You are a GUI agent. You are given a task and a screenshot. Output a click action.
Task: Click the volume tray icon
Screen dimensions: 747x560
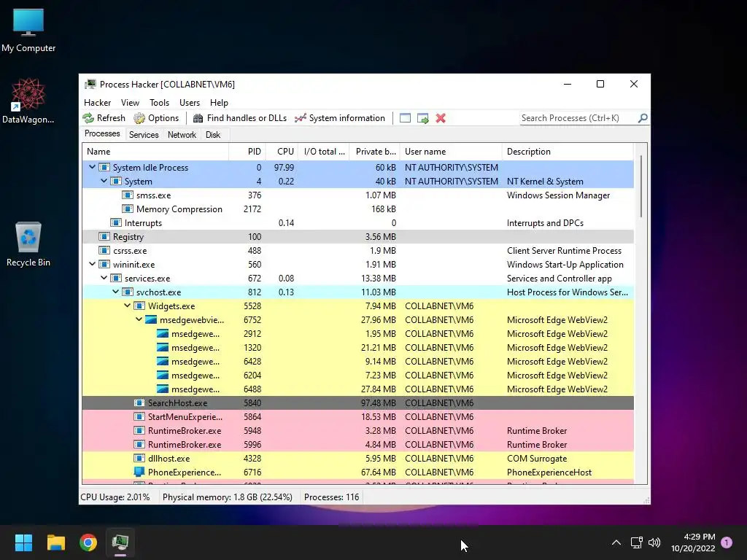point(654,542)
